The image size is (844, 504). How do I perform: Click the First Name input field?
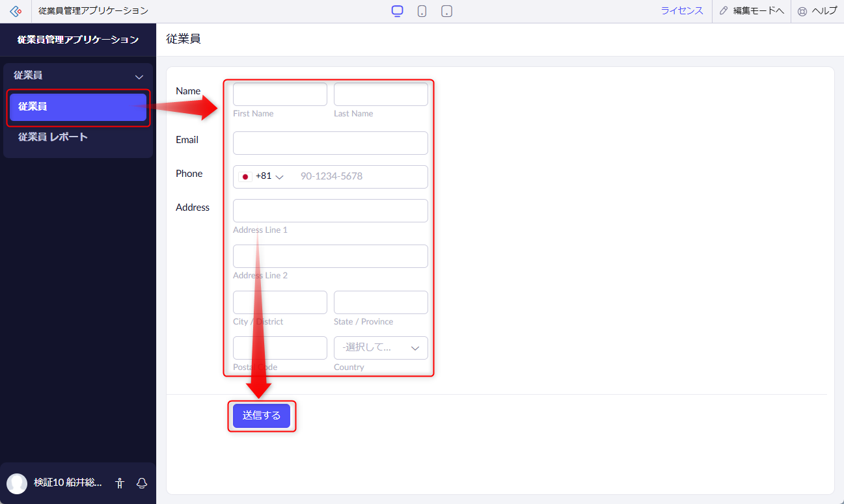pos(280,94)
